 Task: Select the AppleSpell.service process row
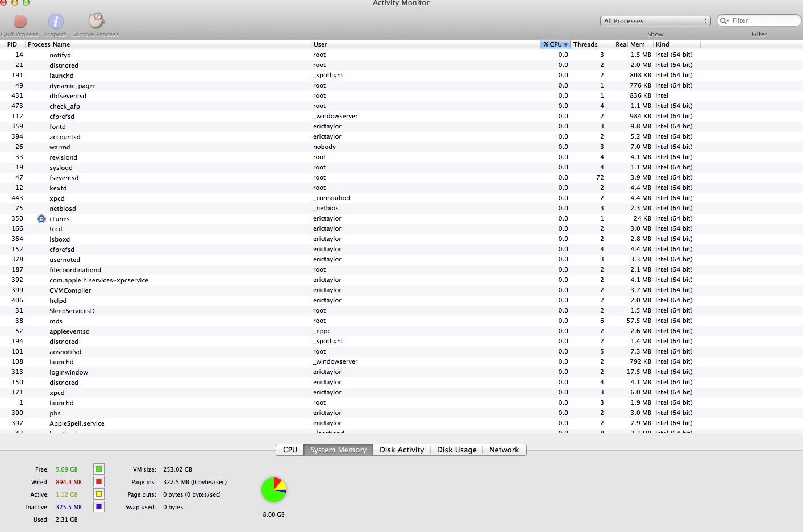pyautogui.click(x=401, y=423)
